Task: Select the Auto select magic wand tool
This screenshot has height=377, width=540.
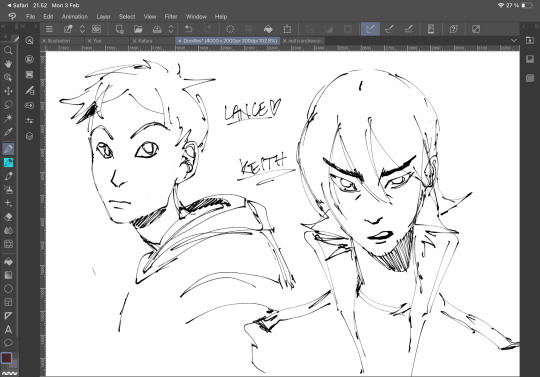Action: pyautogui.click(x=8, y=118)
